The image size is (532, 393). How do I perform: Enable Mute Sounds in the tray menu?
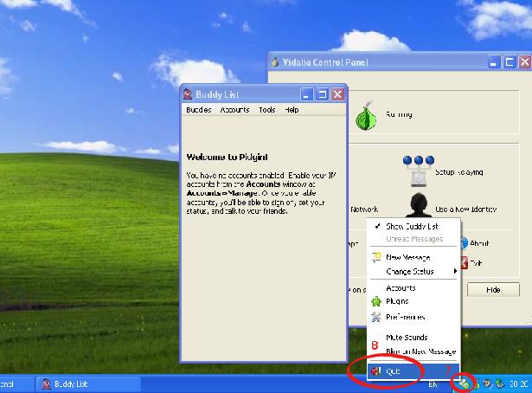407,338
